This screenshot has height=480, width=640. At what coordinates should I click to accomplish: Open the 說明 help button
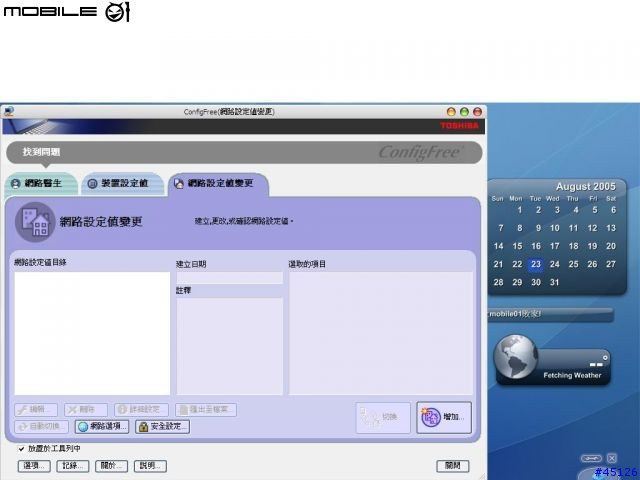tap(150, 466)
